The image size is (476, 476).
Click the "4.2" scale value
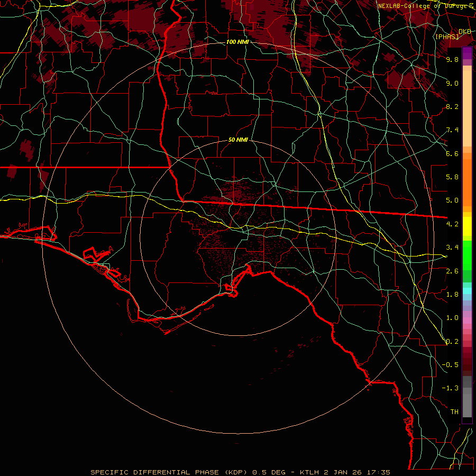tap(452, 224)
